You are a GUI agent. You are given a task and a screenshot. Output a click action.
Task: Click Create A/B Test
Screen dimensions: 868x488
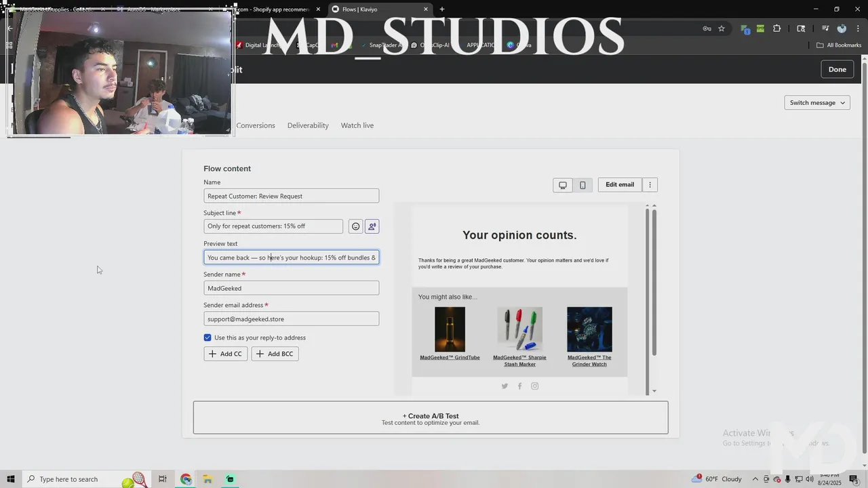coord(431,418)
